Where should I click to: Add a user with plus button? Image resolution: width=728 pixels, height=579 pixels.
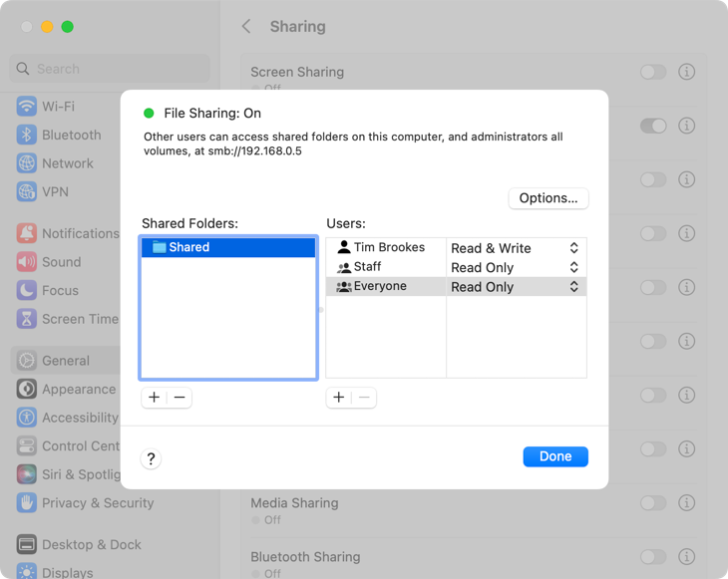339,398
